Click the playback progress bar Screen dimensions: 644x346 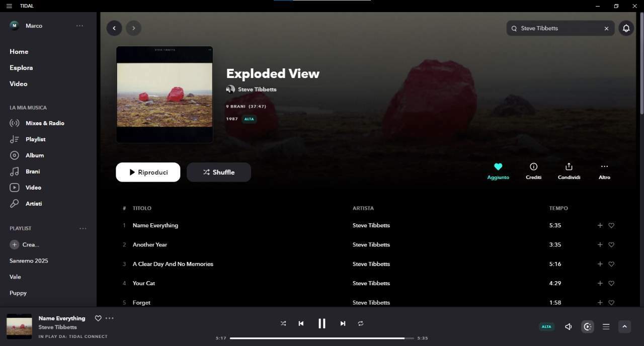(x=323, y=338)
